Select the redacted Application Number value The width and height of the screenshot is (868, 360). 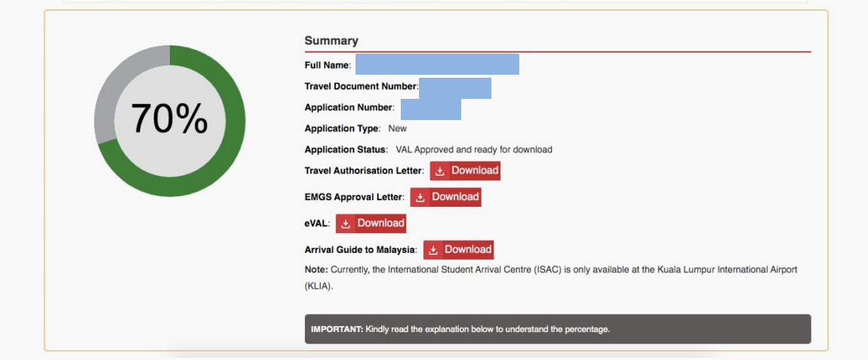(x=430, y=109)
